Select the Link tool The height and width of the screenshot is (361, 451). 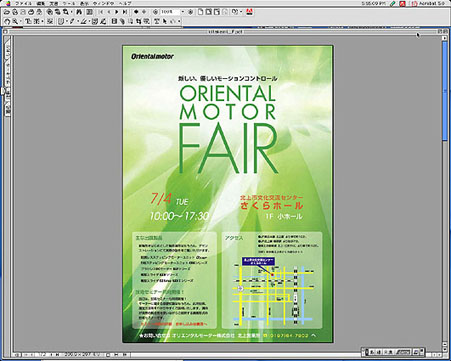(122, 21)
